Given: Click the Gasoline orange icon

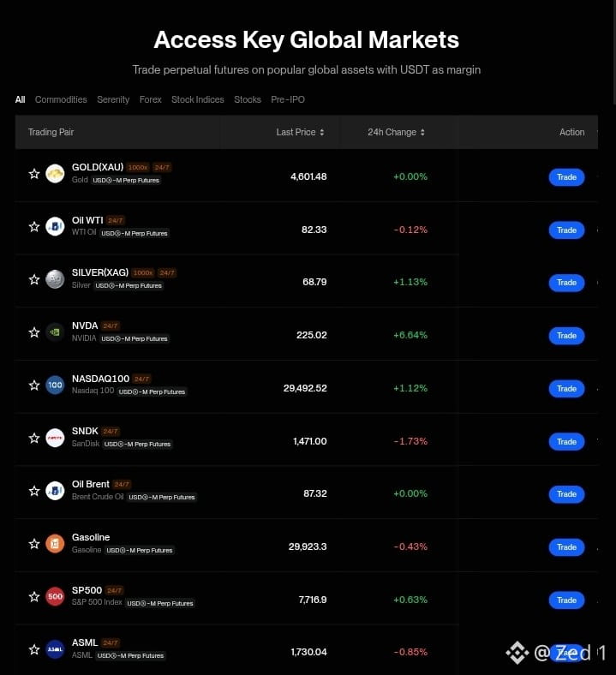Looking at the screenshot, I should (x=55, y=544).
